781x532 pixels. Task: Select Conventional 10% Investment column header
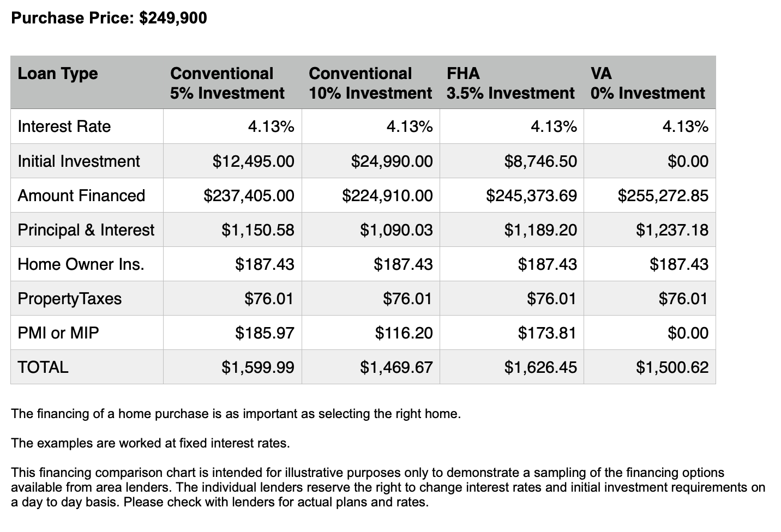click(x=371, y=82)
